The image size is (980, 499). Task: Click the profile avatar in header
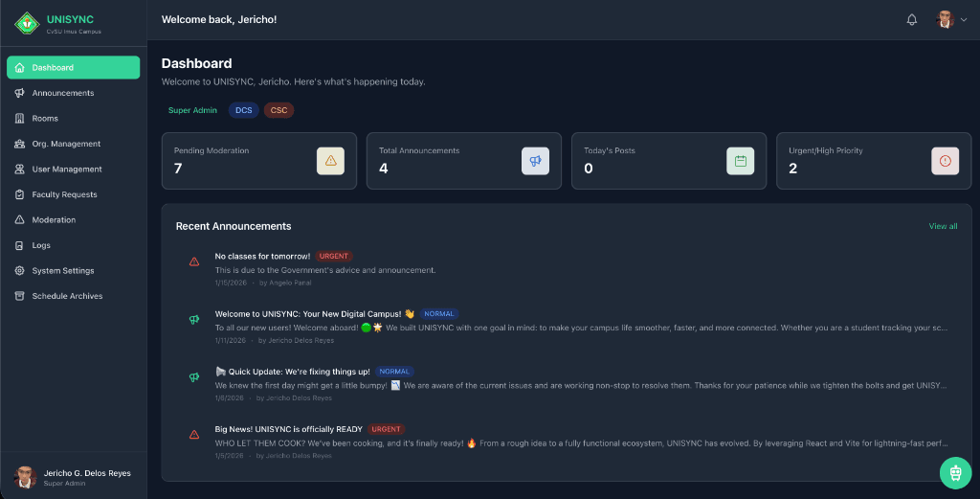click(945, 19)
